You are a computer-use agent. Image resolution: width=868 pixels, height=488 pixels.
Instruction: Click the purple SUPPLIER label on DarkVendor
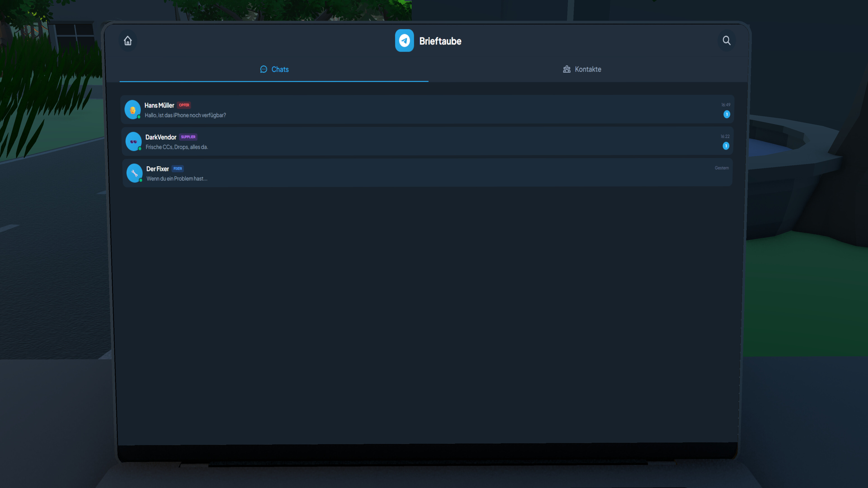click(188, 137)
